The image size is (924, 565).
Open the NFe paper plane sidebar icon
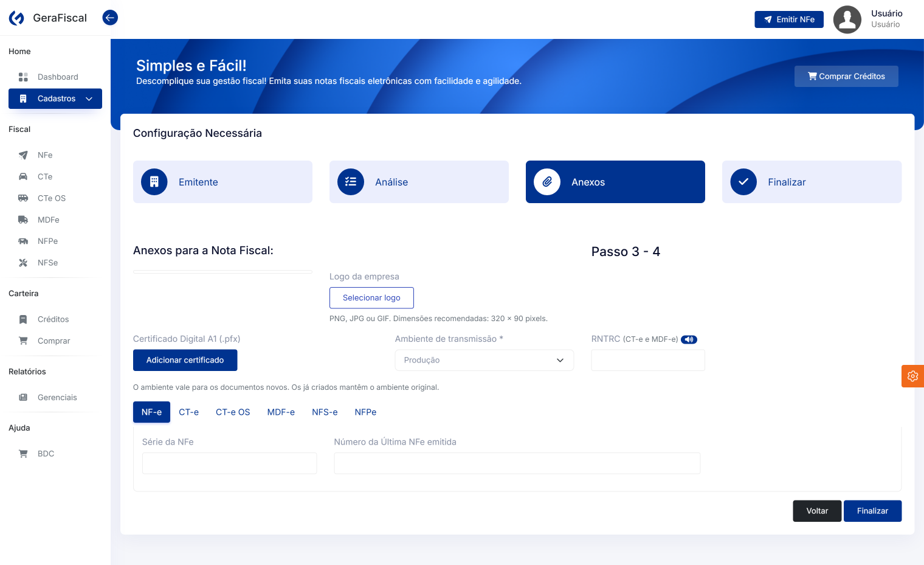23,155
